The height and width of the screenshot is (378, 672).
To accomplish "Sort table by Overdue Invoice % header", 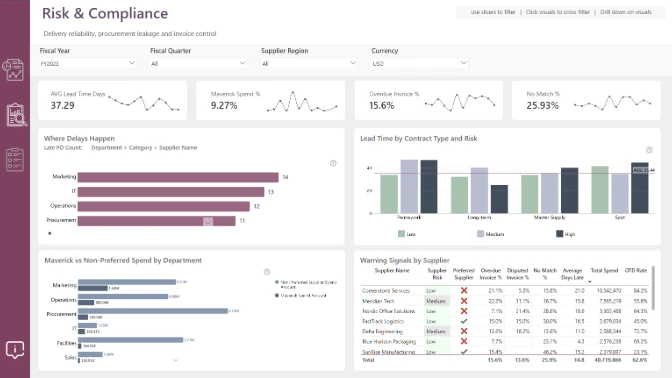I will pos(491,274).
